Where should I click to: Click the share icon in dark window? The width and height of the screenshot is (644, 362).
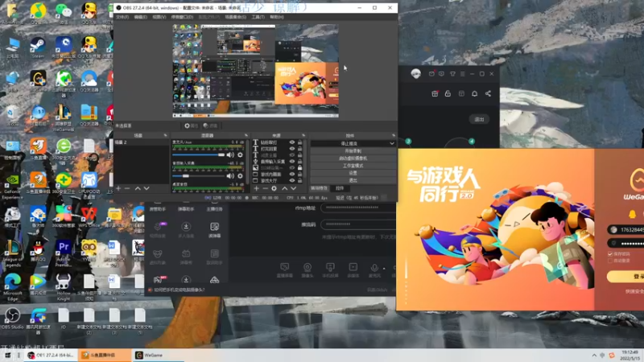click(488, 93)
